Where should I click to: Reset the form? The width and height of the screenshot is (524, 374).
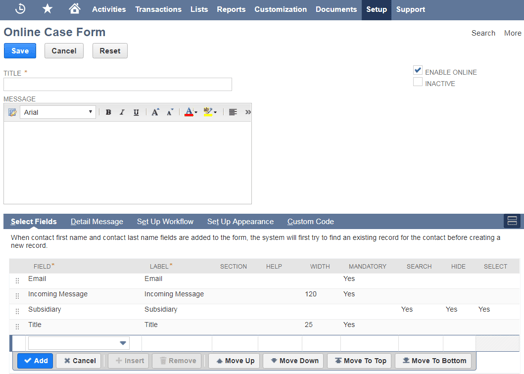[x=110, y=51]
